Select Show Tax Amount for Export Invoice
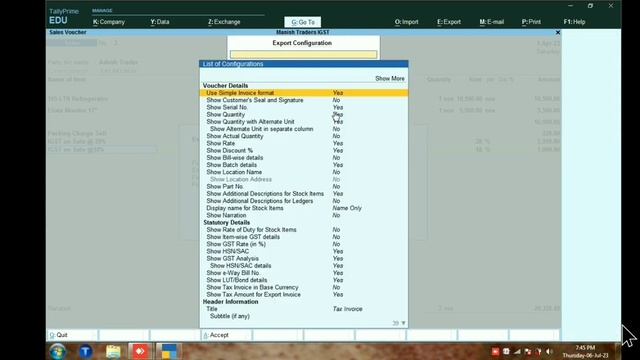Viewport: 640px width, 360px height. pos(304,295)
